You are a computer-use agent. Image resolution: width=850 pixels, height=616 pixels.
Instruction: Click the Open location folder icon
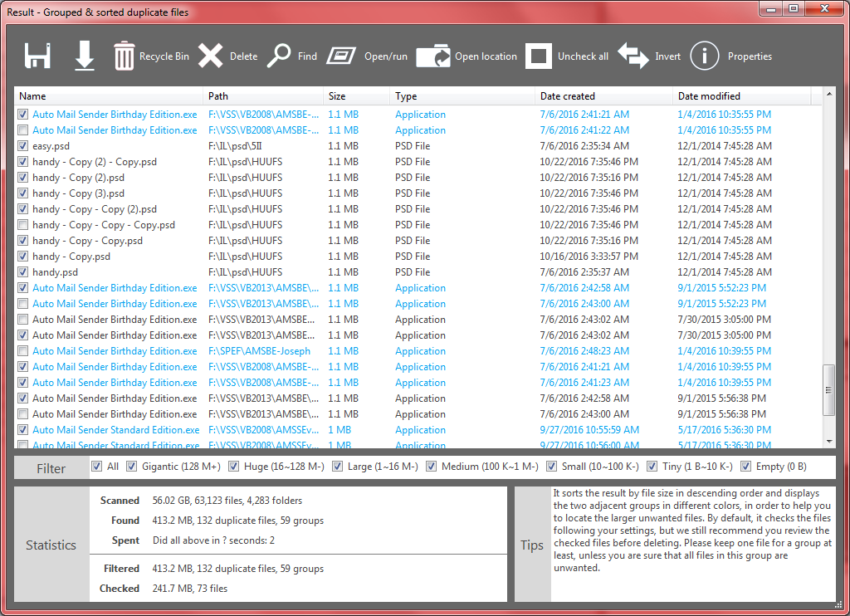pos(433,56)
